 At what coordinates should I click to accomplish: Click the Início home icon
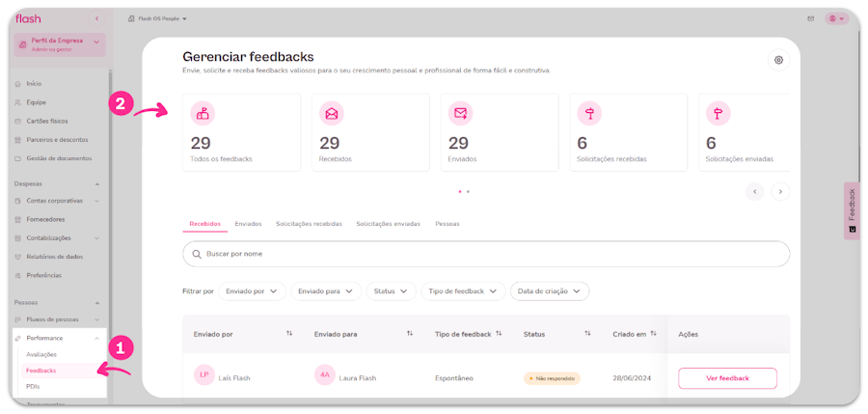(x=17, y=84)
